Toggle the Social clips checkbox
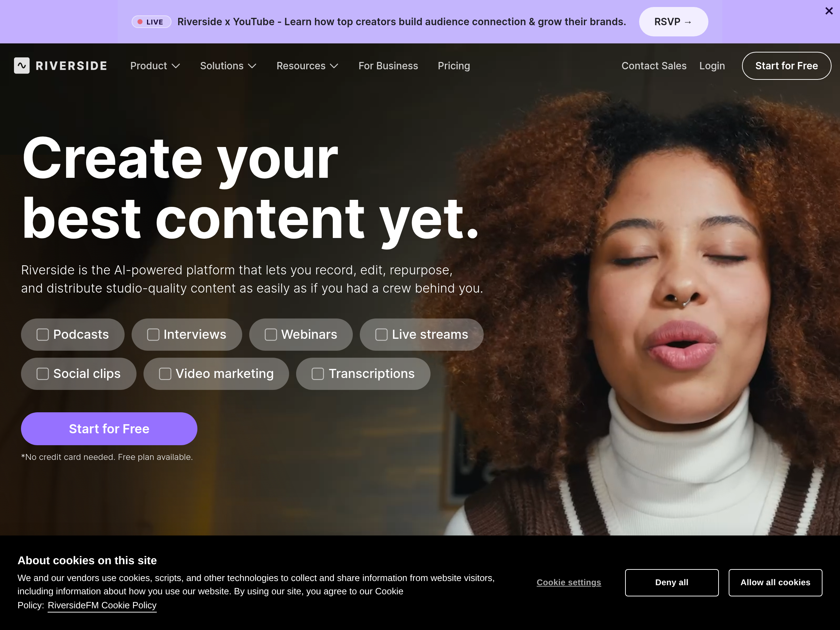 coord(43,374)
